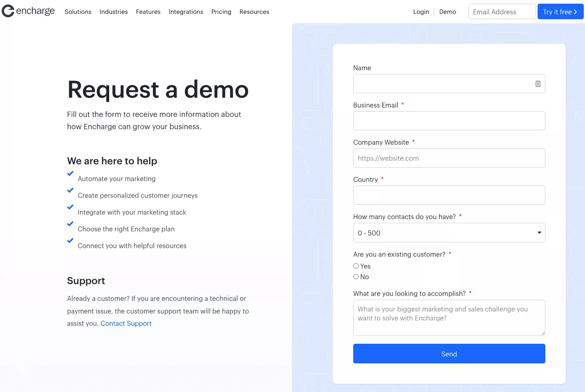Screen dimensions: 585x392
Task: Click the resize handle of the text area
Action: (x=543, y=333)
